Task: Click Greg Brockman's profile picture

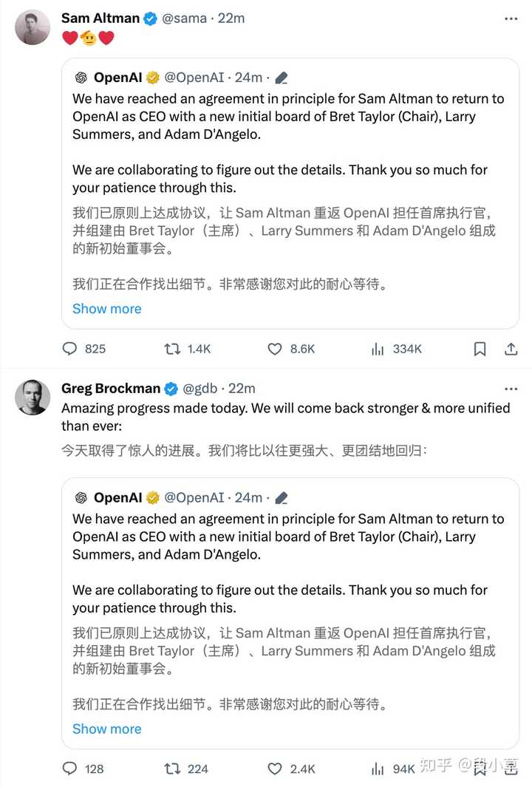Action: point(32,397)
